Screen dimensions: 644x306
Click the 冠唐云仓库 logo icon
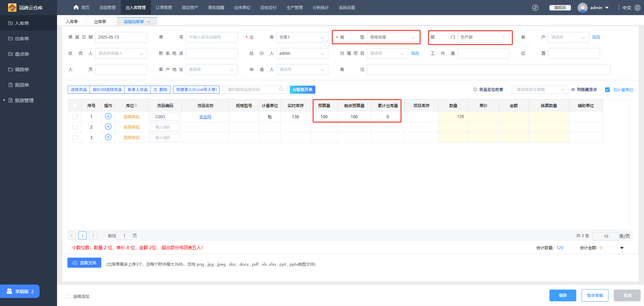[12, 7]
